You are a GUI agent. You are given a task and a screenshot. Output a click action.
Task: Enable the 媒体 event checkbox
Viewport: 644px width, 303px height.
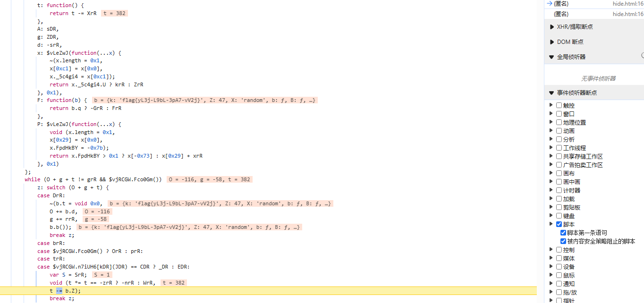(559, 259)
